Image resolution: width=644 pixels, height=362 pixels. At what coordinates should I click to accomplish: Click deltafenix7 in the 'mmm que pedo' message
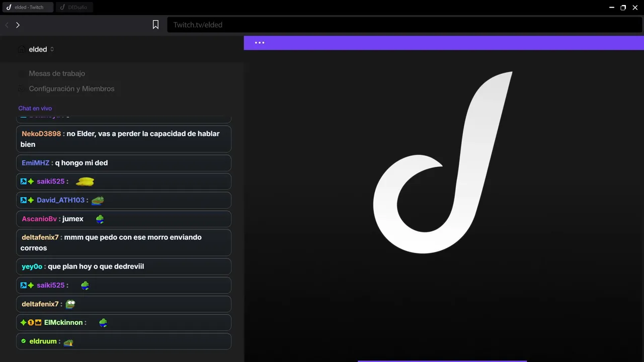40,237
